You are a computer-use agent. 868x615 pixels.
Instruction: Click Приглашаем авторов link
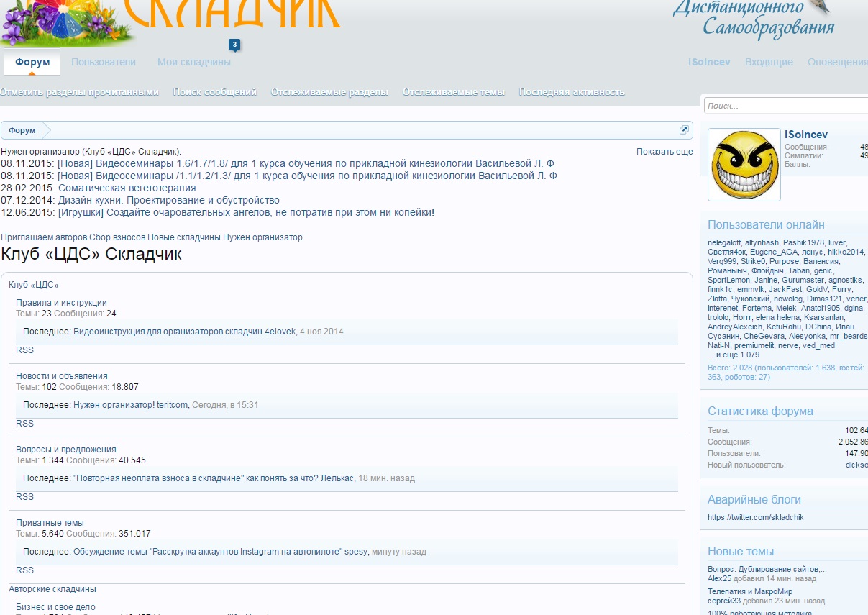pos(44,237)
